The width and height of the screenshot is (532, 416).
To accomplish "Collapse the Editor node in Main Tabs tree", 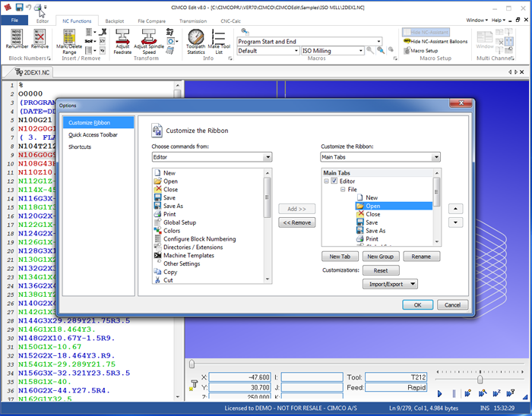I will pyautogui.click(x=326, y=181).
